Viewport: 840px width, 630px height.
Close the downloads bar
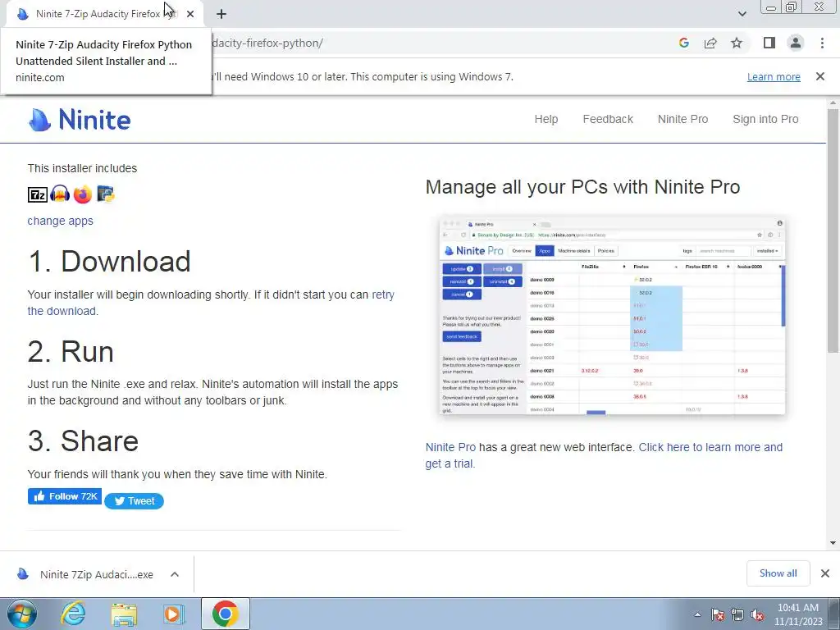point(825,573)
